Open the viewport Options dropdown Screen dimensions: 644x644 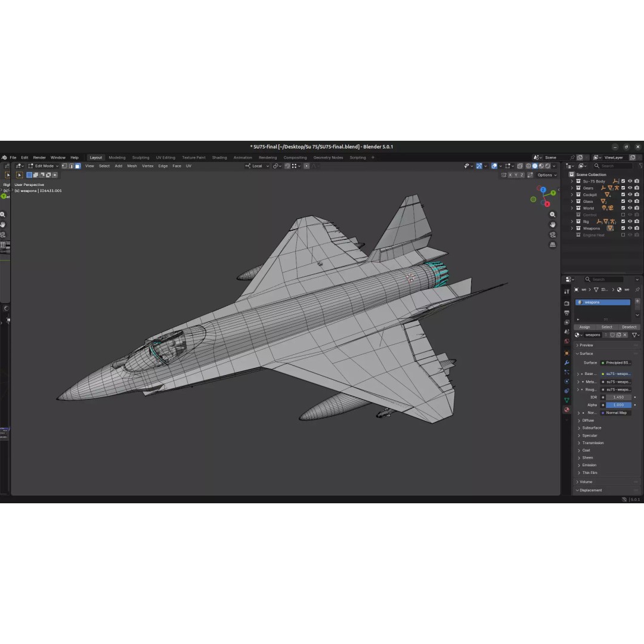[547, 175]
